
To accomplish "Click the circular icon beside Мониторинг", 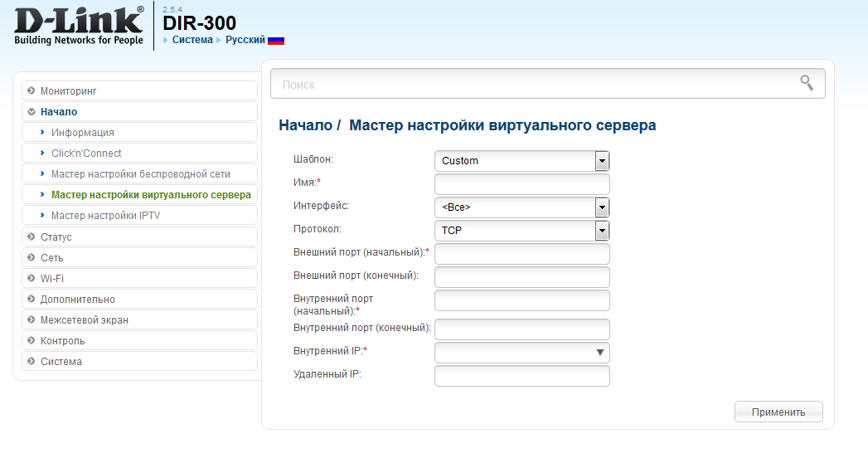I will 32,90.
